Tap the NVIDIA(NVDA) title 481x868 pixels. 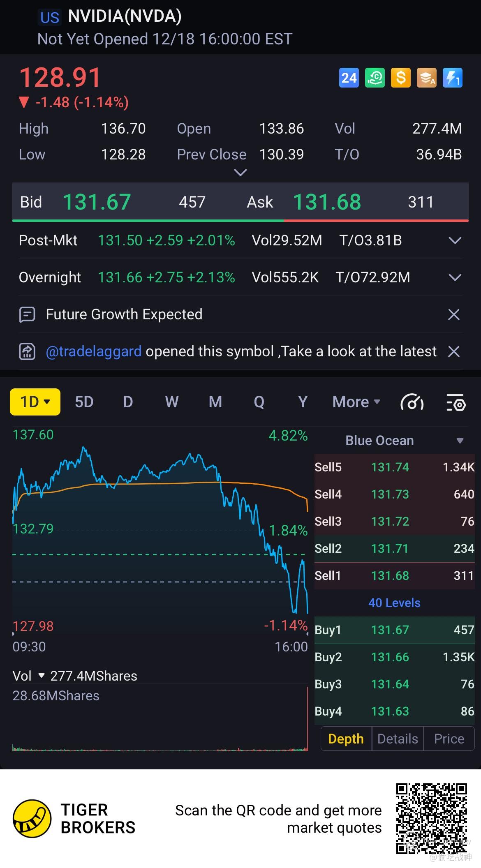tap(125, 16)
